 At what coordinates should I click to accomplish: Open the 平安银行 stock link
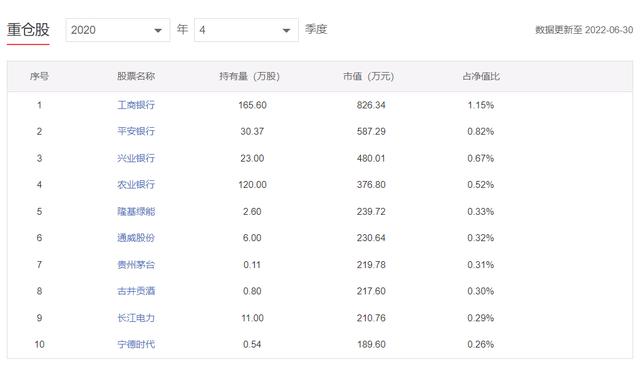pos(136,131)
